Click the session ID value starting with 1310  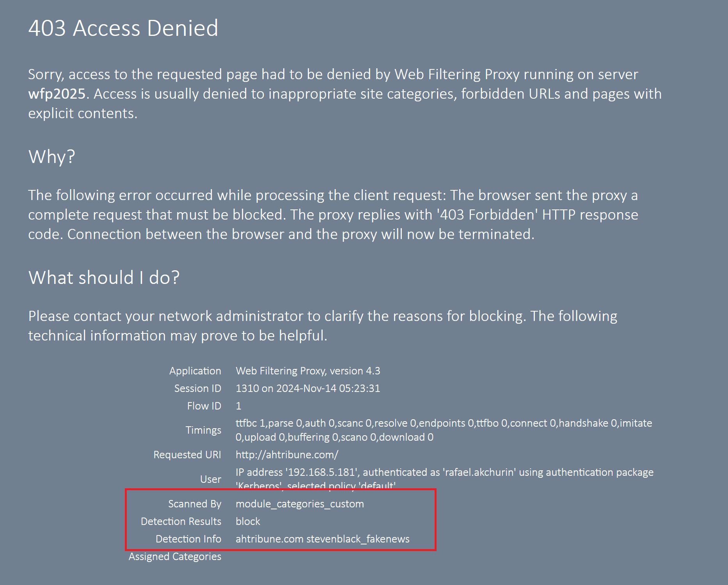[308, 388]
